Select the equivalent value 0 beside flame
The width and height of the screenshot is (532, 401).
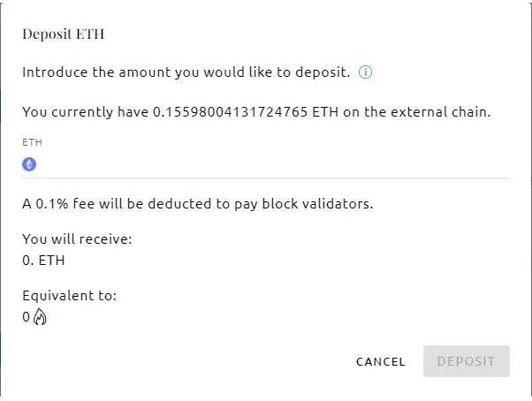[x=27, y=317]
